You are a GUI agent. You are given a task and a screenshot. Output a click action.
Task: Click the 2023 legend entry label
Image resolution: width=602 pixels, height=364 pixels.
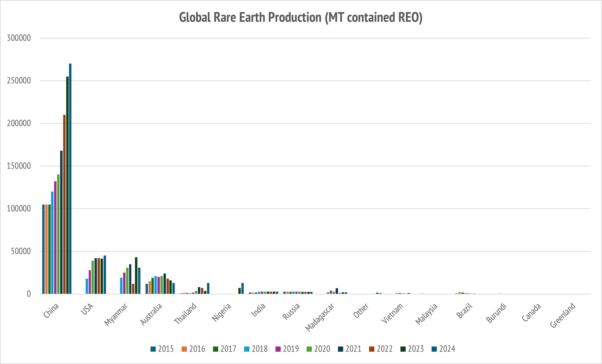[x=416, y=349]
